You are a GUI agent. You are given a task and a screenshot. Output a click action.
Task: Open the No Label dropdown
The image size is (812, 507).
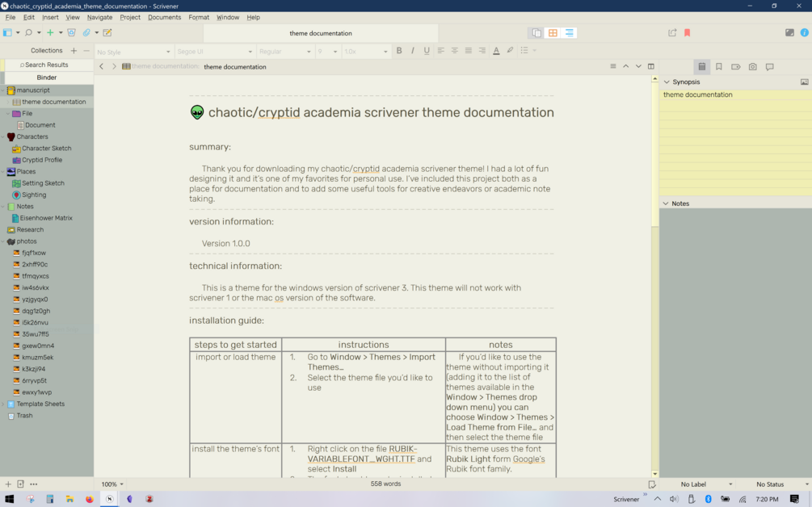coord(707,484)
